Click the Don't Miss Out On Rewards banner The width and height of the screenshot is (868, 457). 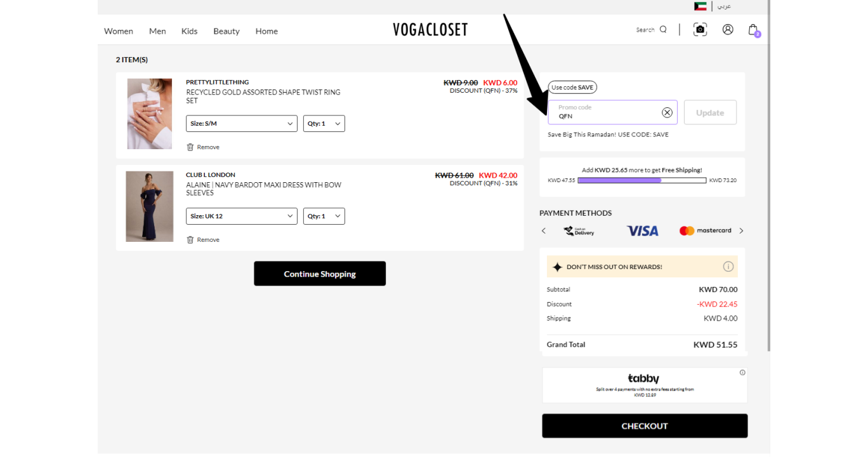pos(642,267)
